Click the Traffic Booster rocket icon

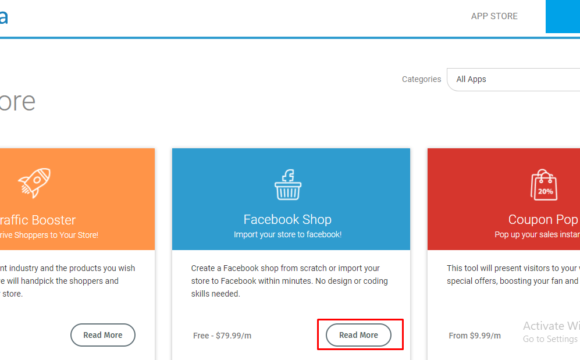34,183
